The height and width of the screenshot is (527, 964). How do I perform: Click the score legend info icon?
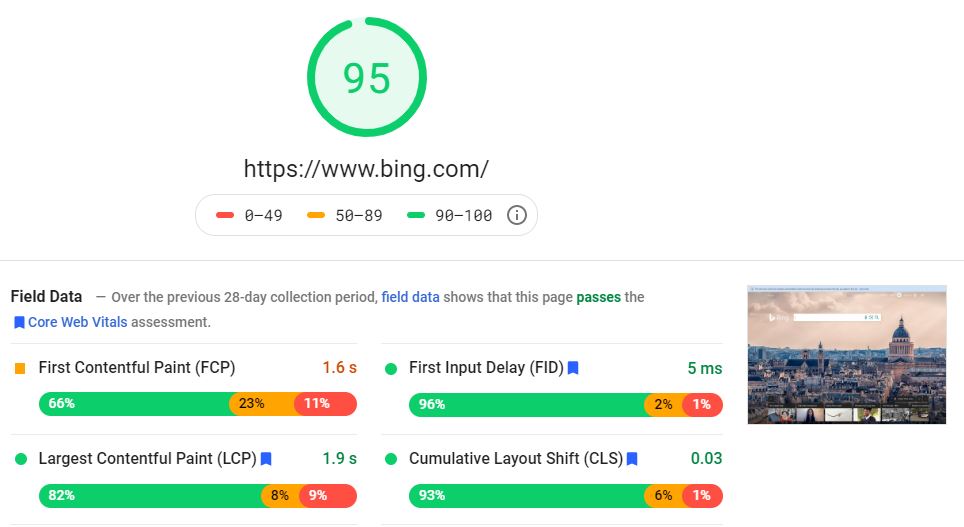point(516,215)
